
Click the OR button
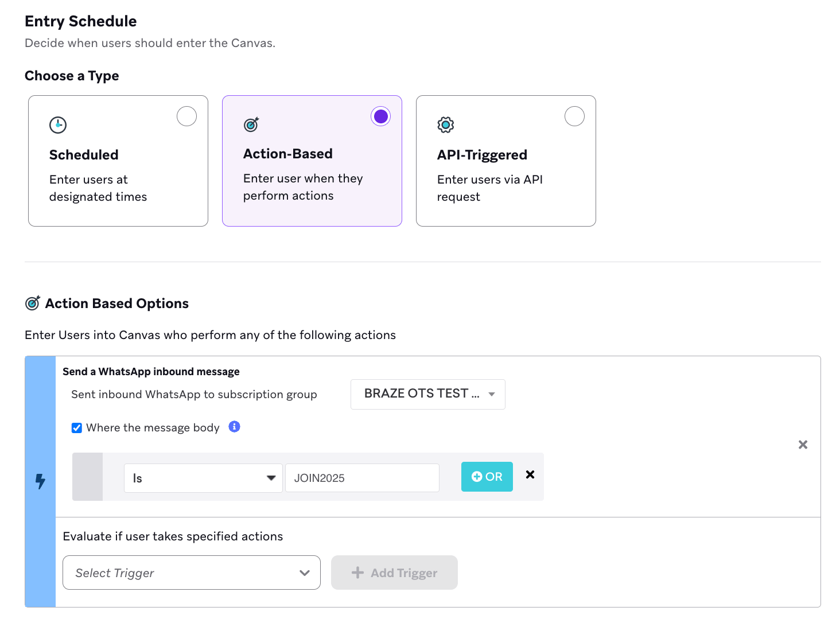(x=487, y=477)
